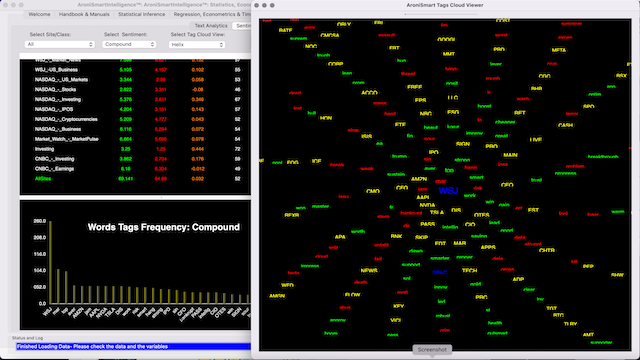Click the DIS tag in the cloud

pyautogui.click(x=456, y=211)
